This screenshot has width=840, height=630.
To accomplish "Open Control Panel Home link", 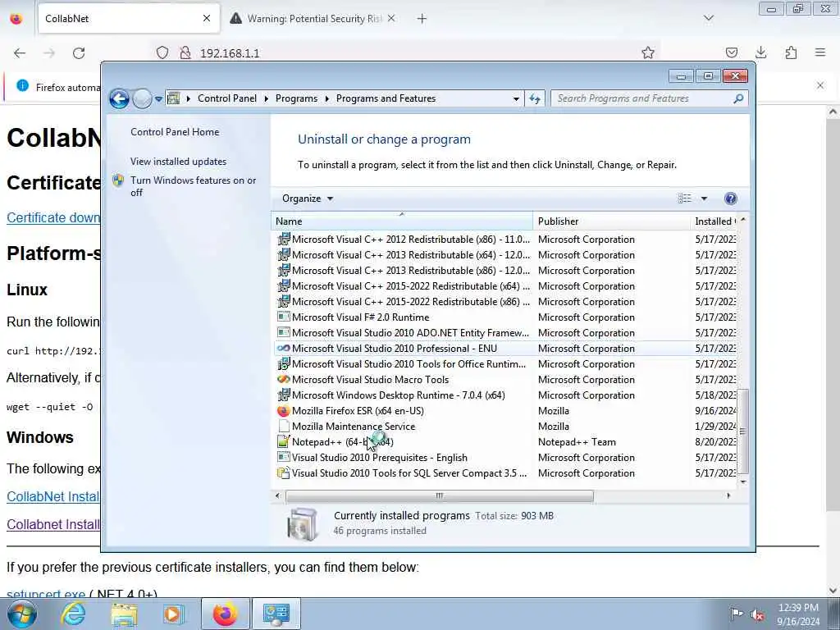I will tap(175, 132).
